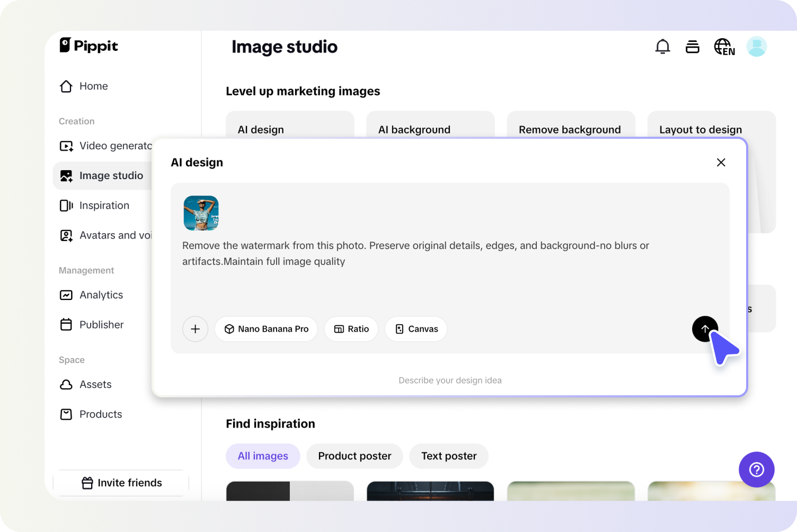Viewport: 797px width, 532px height.
Task: Open Analytics from the sidebar
Action: click(101, 295)
